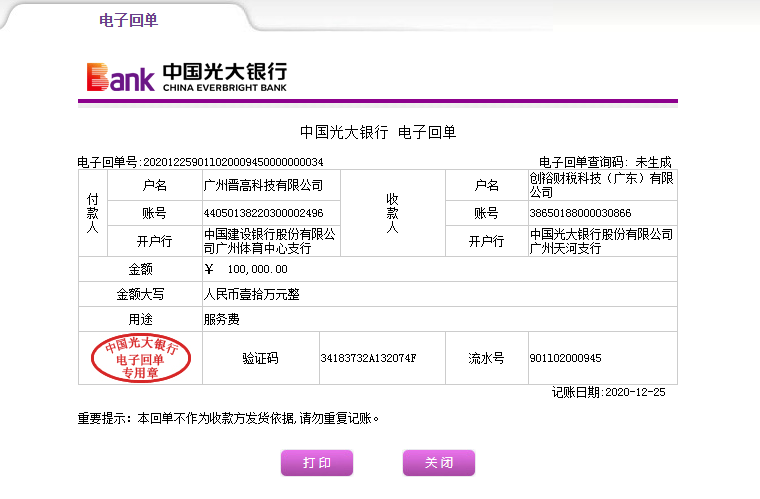Click the 电子回单查询码 未生成 status text
This screenshot has width=760, height=499.
605,162
